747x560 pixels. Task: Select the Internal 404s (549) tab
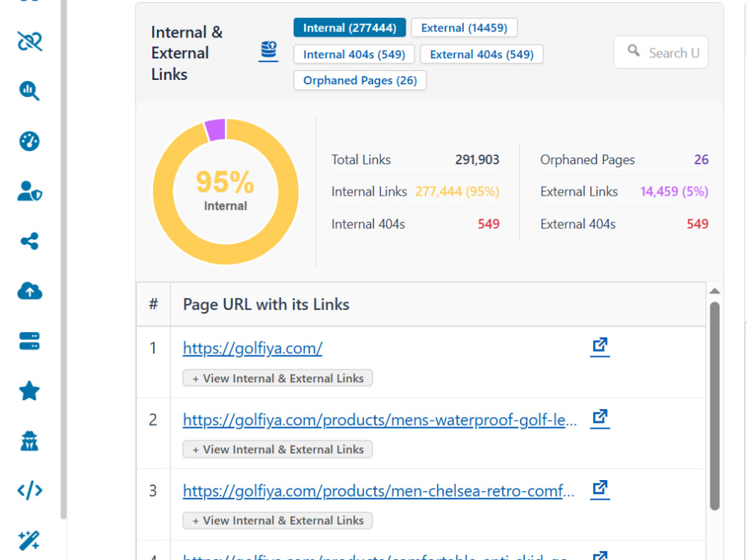tap(354, 55)
